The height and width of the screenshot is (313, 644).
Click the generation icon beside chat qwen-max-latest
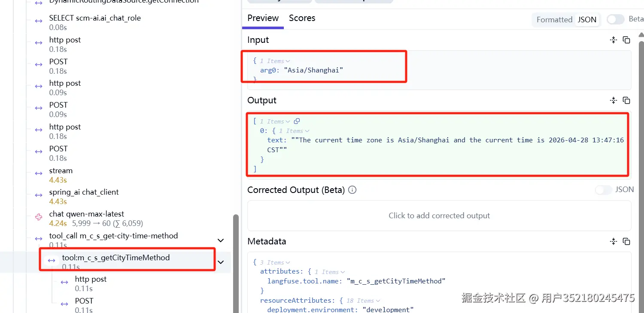pos(39,217)
